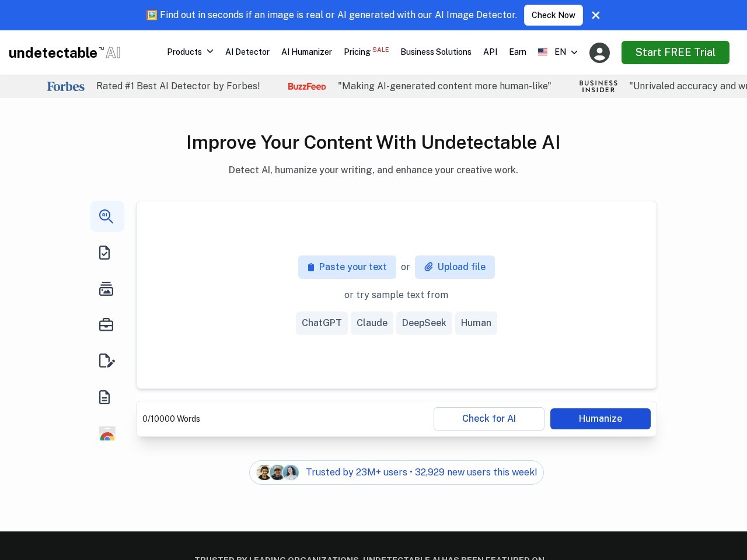Click the Business Insider logo
Viewport: 747px width, 560px height.
pyautogui.click(x=598, y=86)
